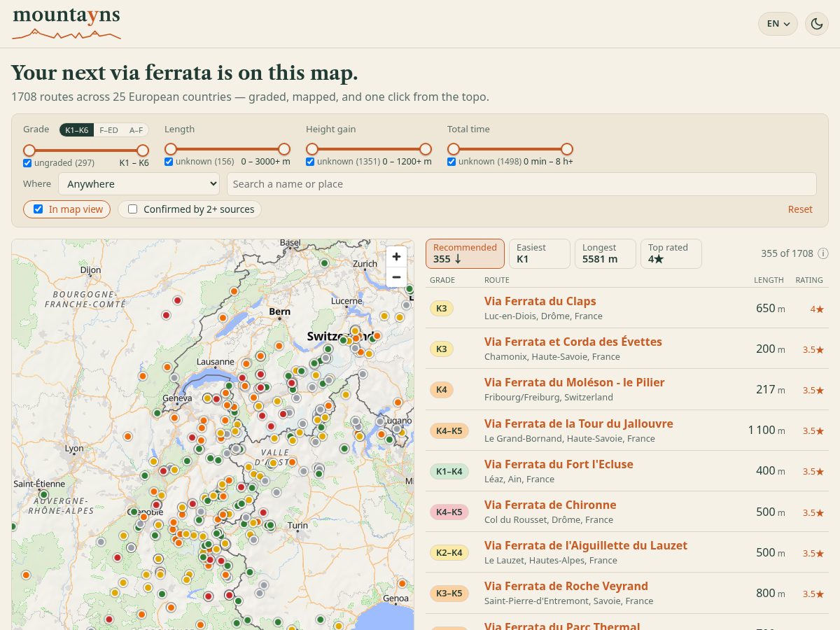Image resolution: width=840 pixels, height=630 pixels.
Task: Toggle Length unknown (156) checkbox
Action: pyautogui.click(x=169, y=162)
